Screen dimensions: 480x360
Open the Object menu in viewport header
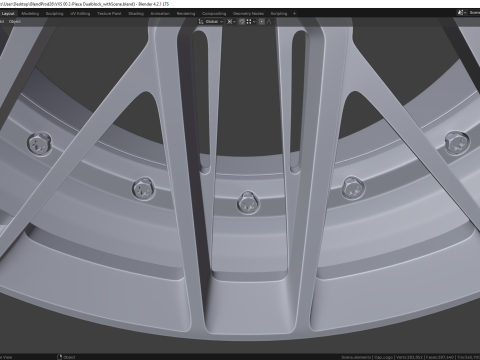14,22
